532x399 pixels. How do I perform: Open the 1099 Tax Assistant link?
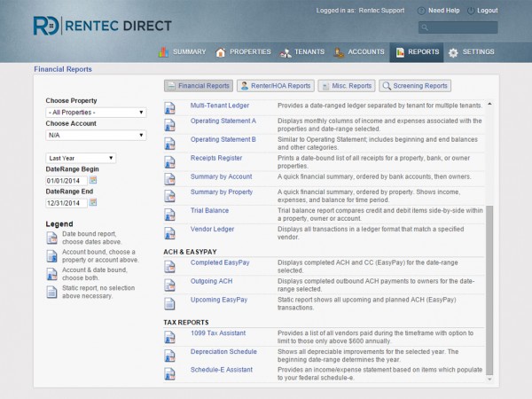218,332
